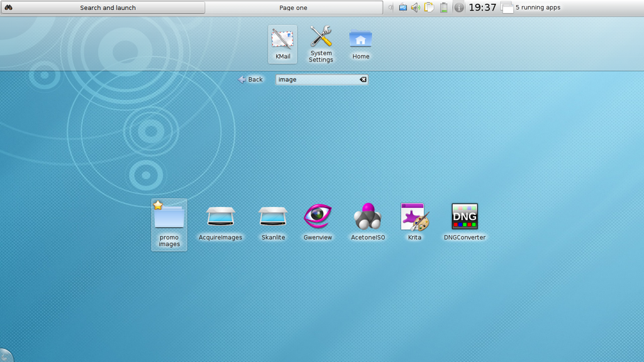The image size is (644, 362).
Task: Open Gwenview image viewer
Action: pyautogui.click(x=317, y=221)
